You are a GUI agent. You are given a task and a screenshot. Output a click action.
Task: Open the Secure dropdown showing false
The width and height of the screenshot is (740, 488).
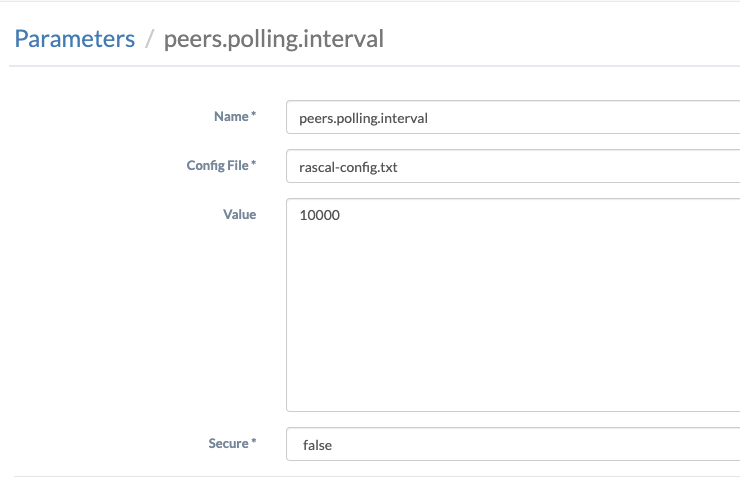[x=512, y=445]
